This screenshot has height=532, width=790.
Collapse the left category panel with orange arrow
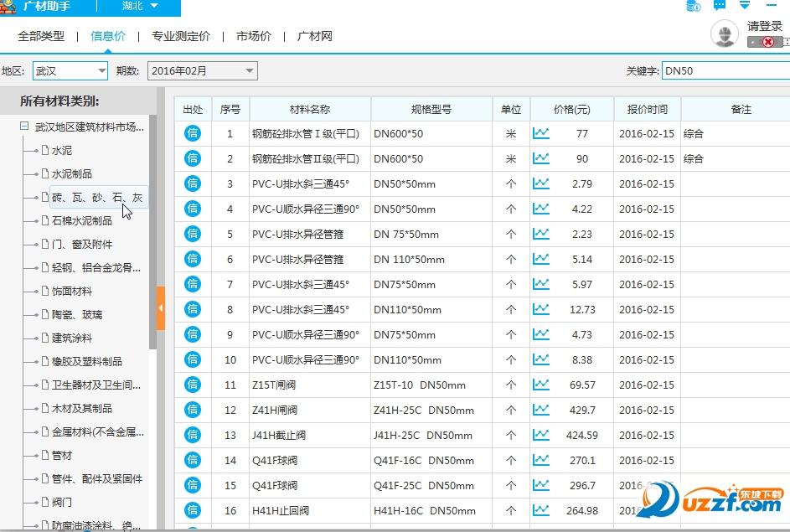(x=161, y=307)
